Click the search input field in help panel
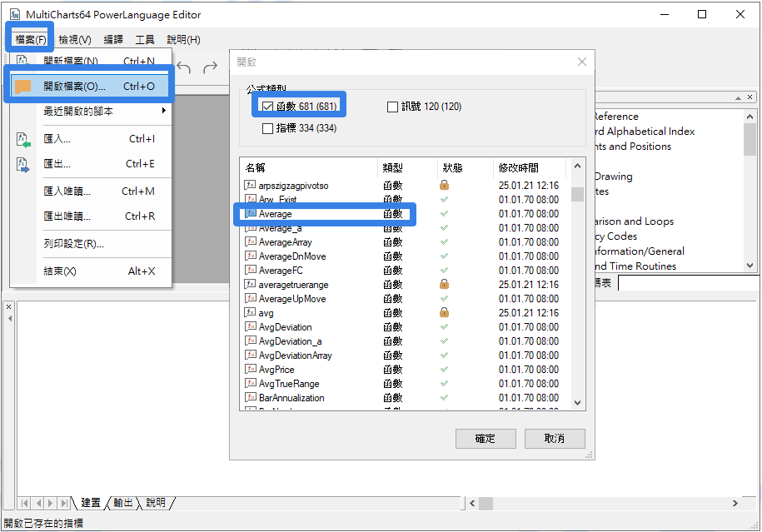This screenshot has height=532, width=762. pyautogui.click(x=687, y=283)
